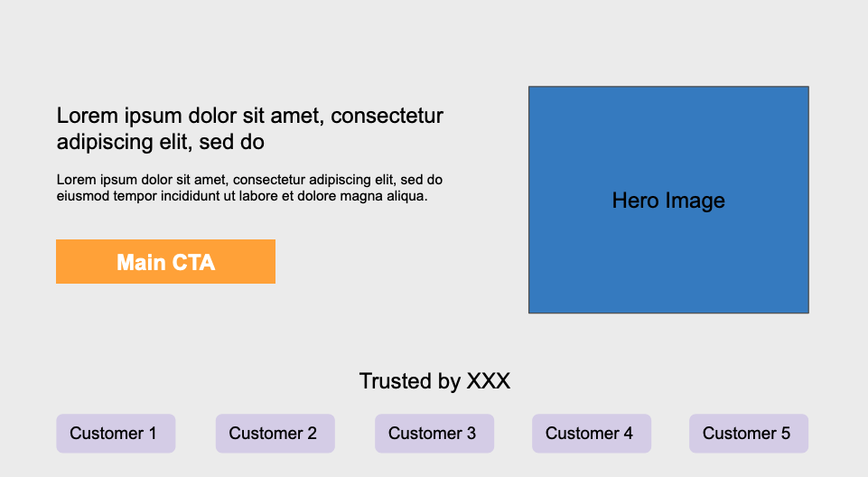Select the Customer 2 logo chip
This screenshot has width=868, height=477.
pyautogui.click(x=275, y=434)
